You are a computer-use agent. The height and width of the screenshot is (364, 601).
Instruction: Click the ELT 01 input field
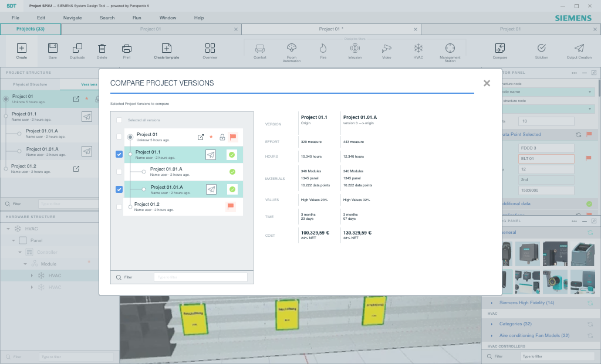coord(546,158)
